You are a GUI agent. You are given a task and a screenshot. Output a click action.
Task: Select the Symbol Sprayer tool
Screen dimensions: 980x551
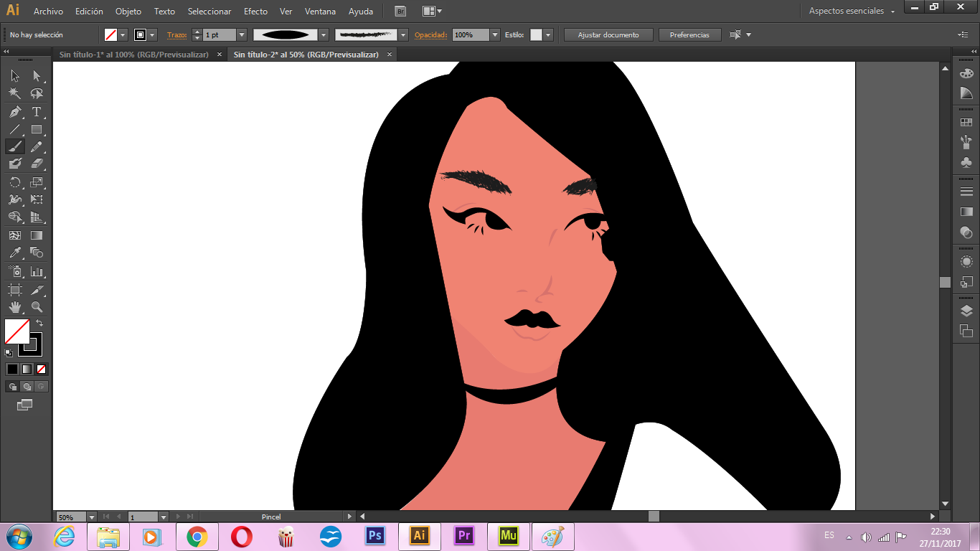tap(15, 271)
